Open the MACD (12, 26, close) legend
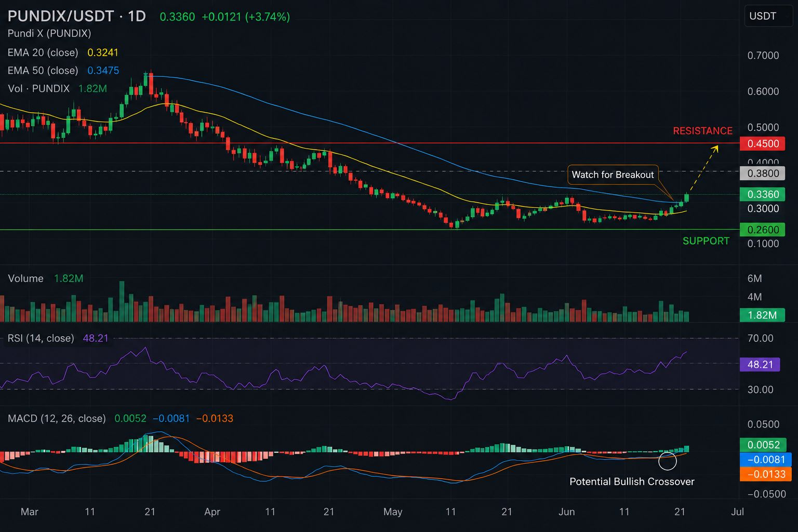Image resolution: width=798 pixels, height=532 pixels. coord(57,418)
